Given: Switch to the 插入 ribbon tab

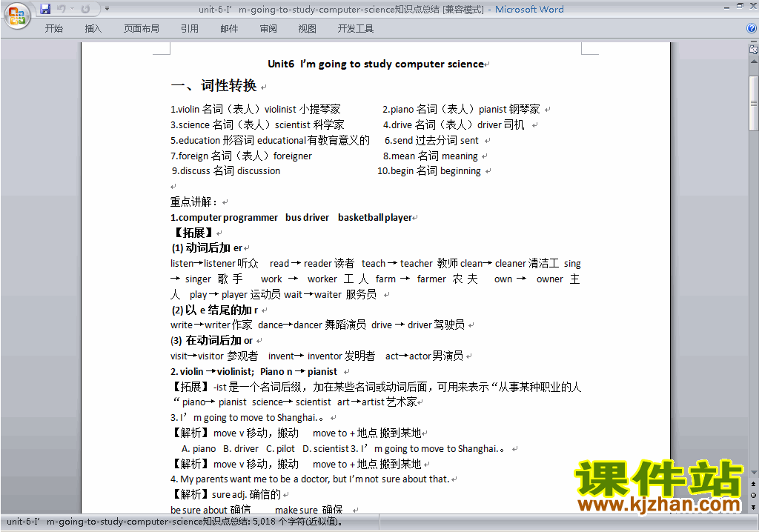Looking at the screenshot, I should click(x=93, y=29).
